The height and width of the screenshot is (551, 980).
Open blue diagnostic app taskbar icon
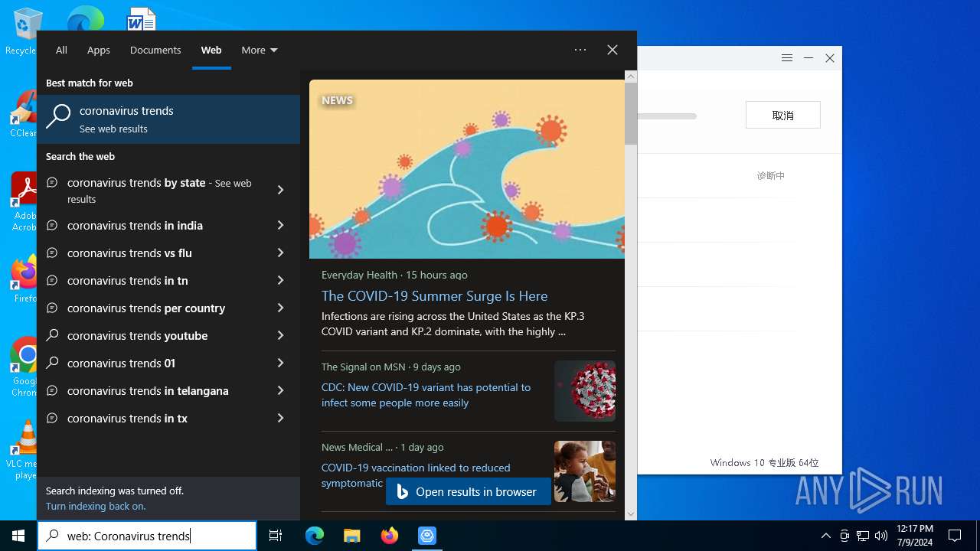pos(427,536)
